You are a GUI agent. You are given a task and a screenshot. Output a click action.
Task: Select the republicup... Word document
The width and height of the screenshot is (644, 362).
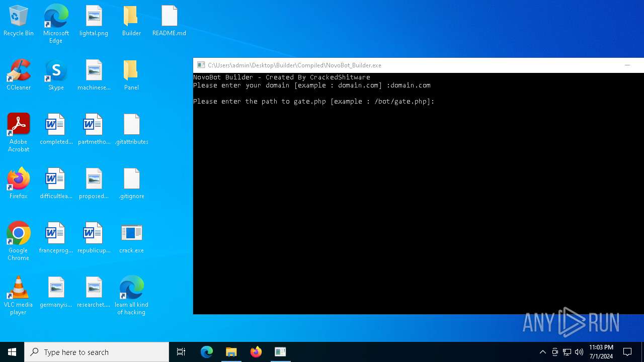pos(94,238)
